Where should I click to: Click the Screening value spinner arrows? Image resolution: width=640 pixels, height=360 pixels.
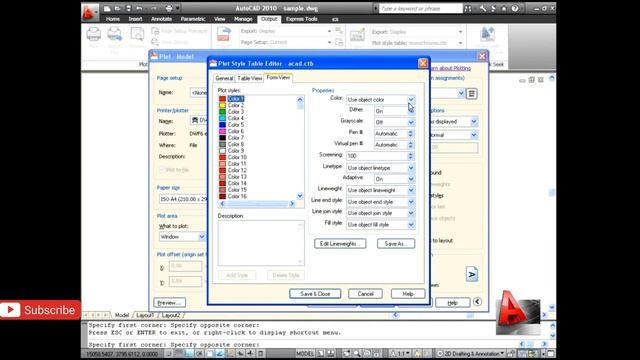pyautogui.click(x=411, y=156)
